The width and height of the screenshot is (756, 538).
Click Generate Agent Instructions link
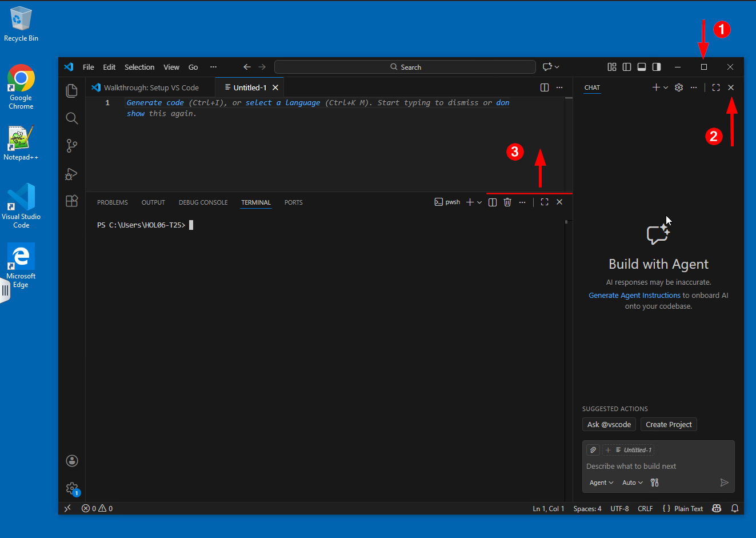coord(634,295)
